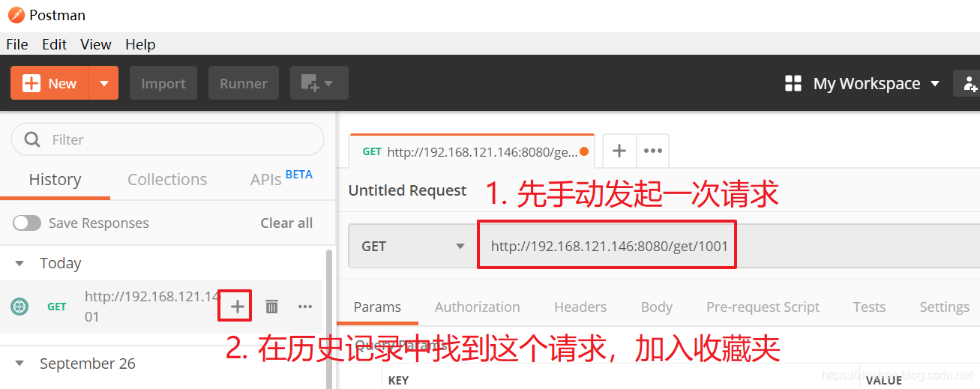Open the Runner
This screenshot has width=980, height=389.
244,83
